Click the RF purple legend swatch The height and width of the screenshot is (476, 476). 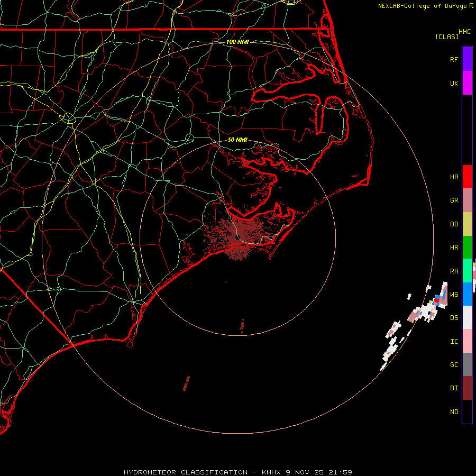[467, 59]
